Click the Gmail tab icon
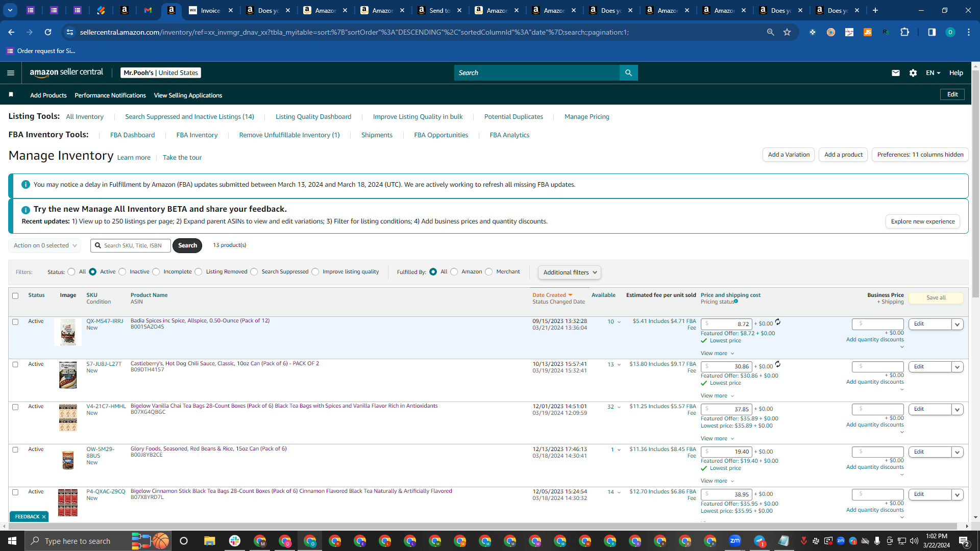 148,10
